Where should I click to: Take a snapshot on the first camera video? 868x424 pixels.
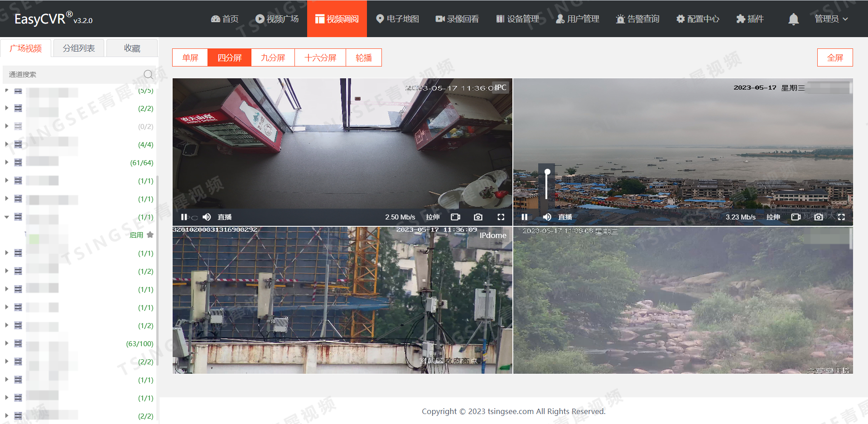pos(478,217)
